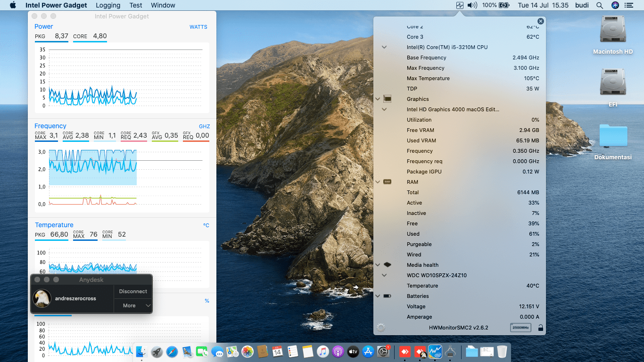Open the Dokumentasi folder on desktop
Screen dimensions: 644x362
point(613,141)
